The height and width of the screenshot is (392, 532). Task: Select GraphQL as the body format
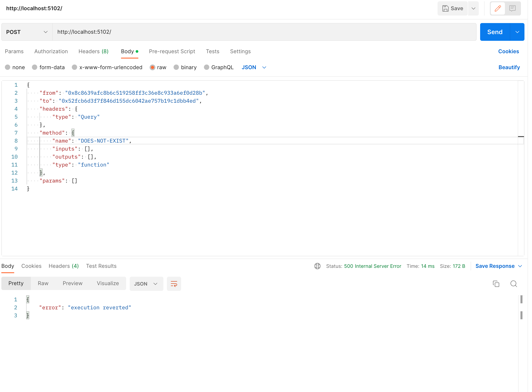tap(218, 67)
